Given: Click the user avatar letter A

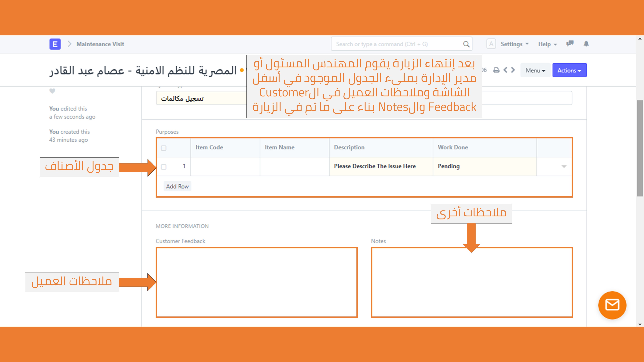Looking at the screenshot, I should click(491, 44).
